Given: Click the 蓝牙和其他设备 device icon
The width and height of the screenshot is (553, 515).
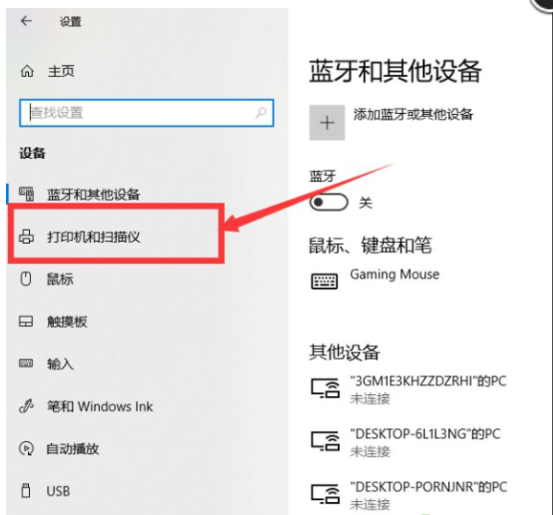Looking at the screenshot, I should (x=26, y=194).
